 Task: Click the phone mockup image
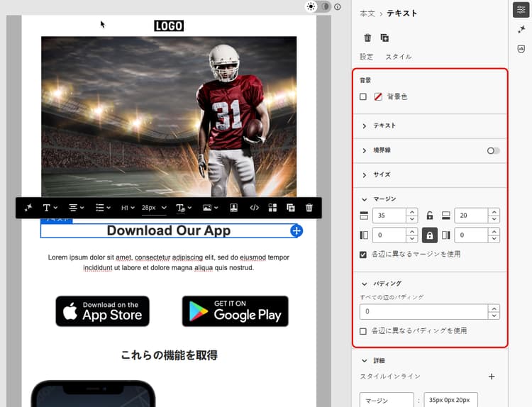click(94, 394)
